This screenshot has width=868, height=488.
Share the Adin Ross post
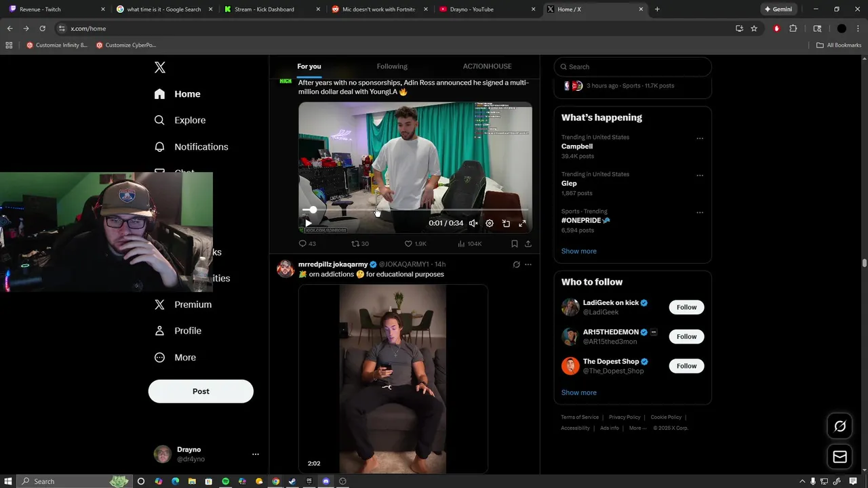click(x=528, y=243)
